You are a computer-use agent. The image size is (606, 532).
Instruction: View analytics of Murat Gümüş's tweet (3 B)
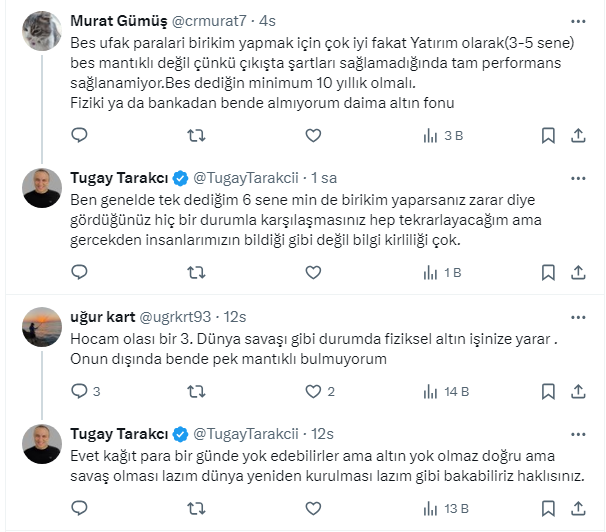coord(440,135)
